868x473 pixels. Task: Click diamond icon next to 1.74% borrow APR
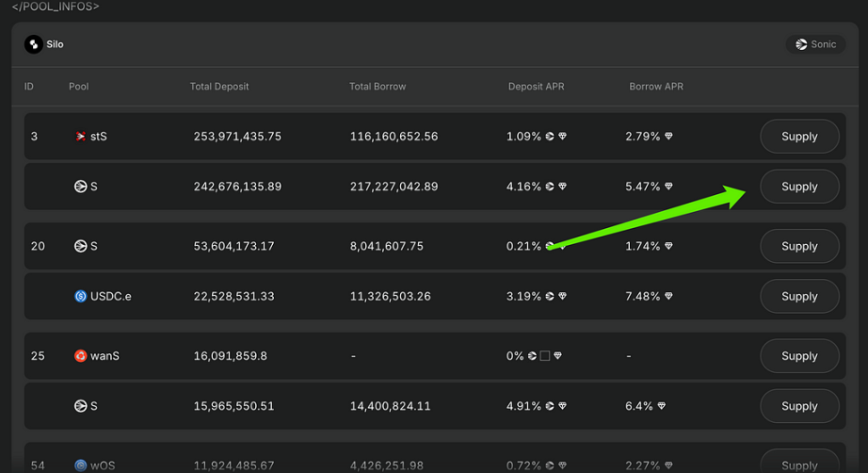668,246
